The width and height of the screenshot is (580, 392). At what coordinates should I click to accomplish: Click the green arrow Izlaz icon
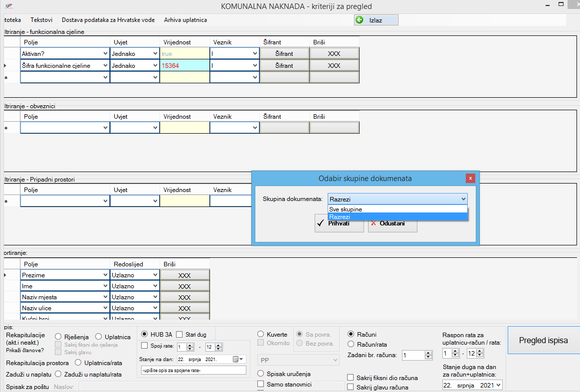[359, 20]
